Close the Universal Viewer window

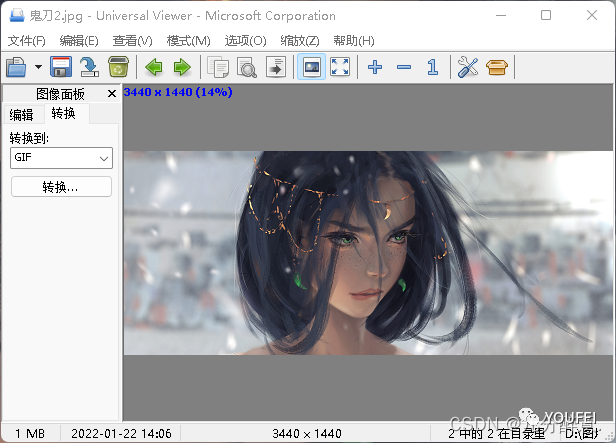[592, 15]
